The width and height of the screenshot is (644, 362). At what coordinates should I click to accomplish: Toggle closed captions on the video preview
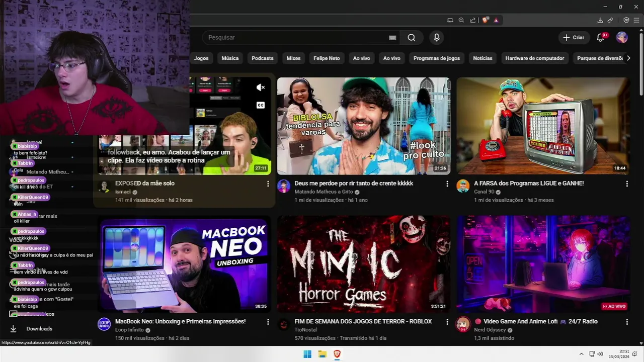[x=260, y=105]
